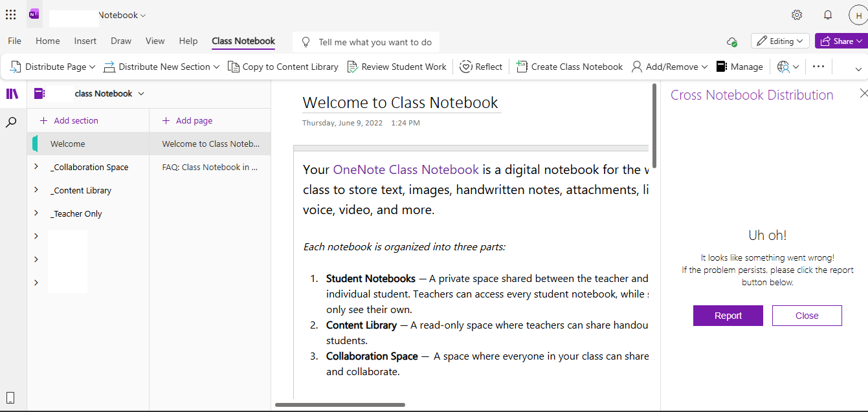
Task: Expand the _Teacher Only section group
Action: coord(36,213)
